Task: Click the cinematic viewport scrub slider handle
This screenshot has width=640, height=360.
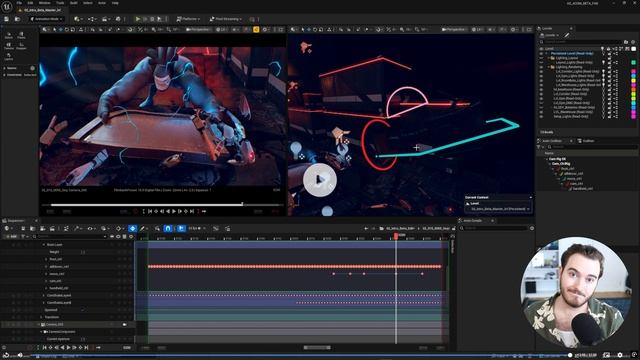Action: 242,204
